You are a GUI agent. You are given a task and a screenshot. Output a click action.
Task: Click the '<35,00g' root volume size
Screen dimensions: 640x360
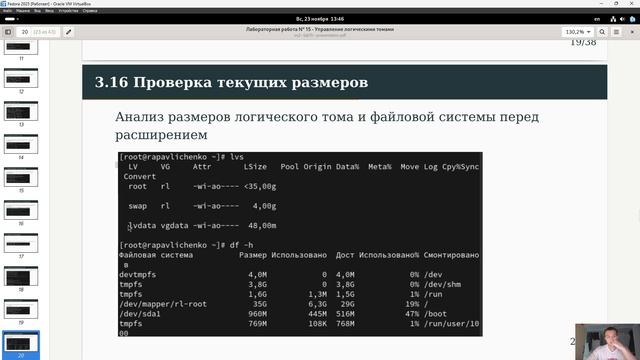pyautogui.click(x=260, y=187)
